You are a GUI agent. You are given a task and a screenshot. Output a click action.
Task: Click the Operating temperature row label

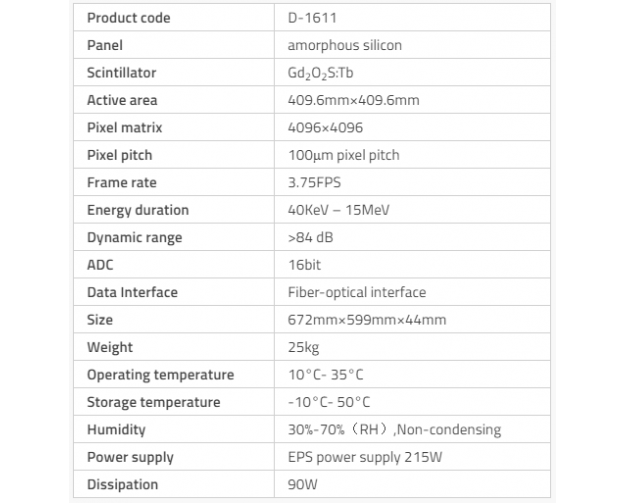pos(160,375)
